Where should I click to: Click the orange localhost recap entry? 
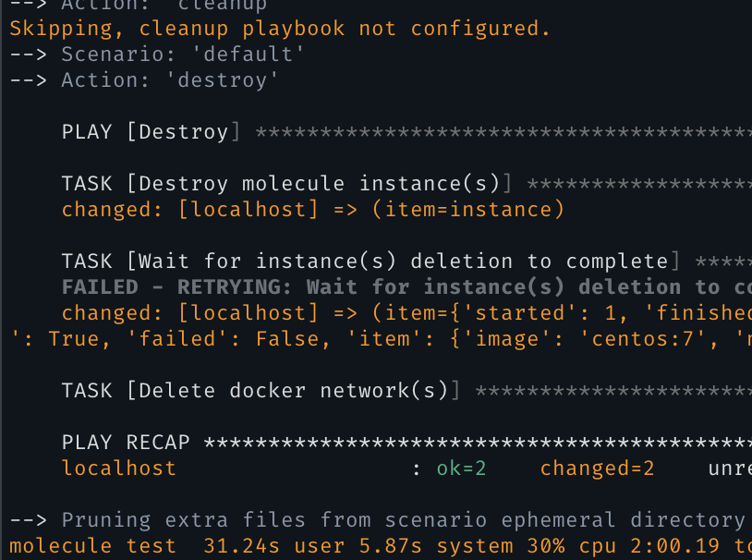coord(119,469)
